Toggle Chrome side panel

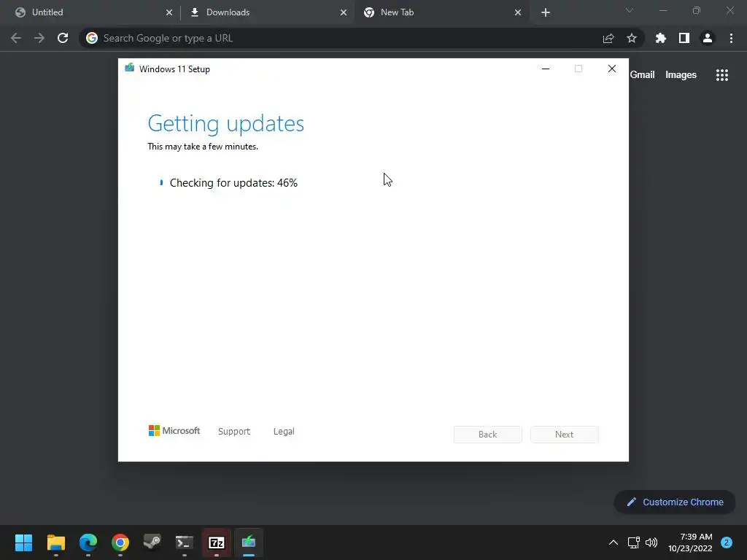[684, 38]
